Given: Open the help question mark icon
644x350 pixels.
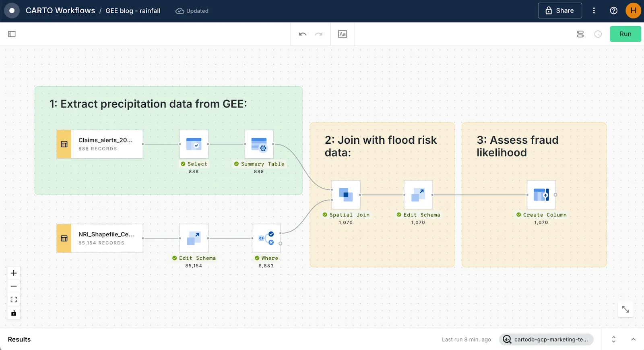Looking at the screenshot, I should (613, 11).
